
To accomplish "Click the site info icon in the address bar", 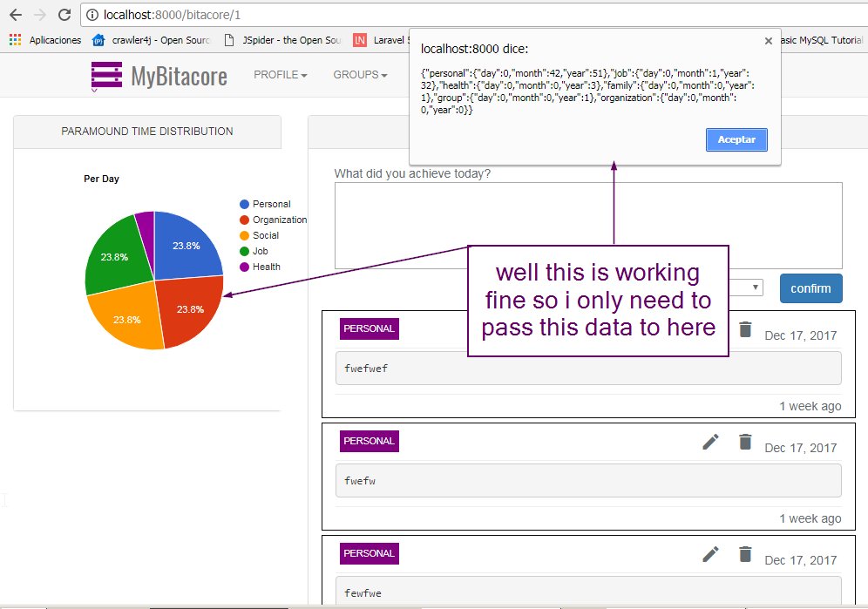I will point(92,14).
